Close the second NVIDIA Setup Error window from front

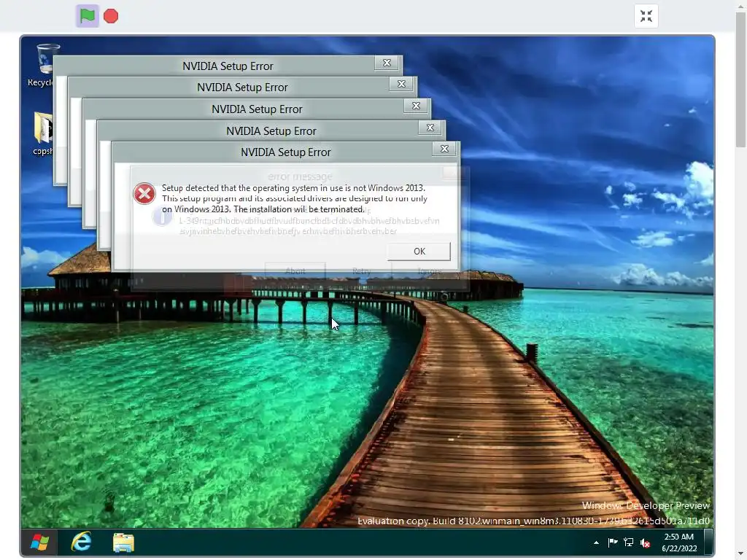click(x=430, y=128)
